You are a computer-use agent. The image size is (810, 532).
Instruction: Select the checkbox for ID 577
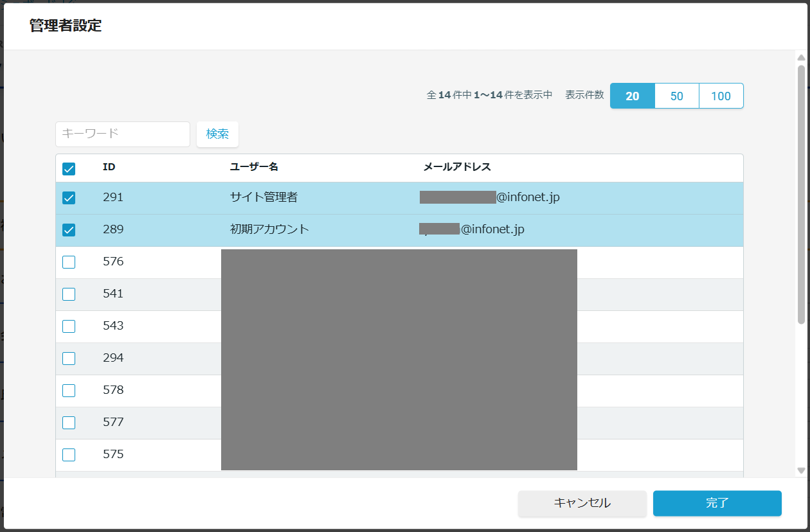click(69, 423)
